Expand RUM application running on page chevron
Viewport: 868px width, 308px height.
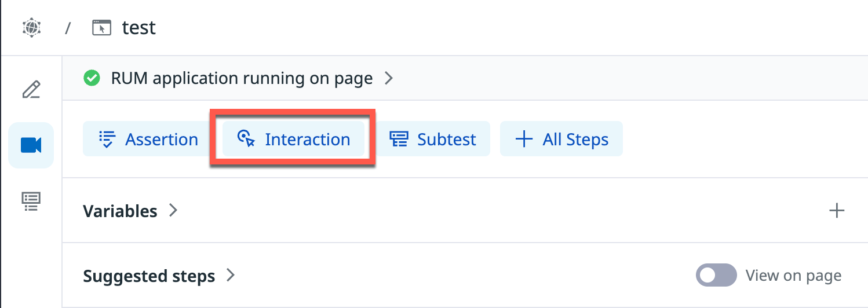(x=389, y=78)
